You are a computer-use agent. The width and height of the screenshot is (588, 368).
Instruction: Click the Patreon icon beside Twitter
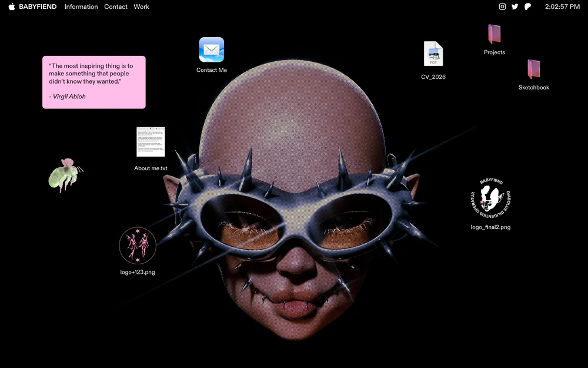527,6
